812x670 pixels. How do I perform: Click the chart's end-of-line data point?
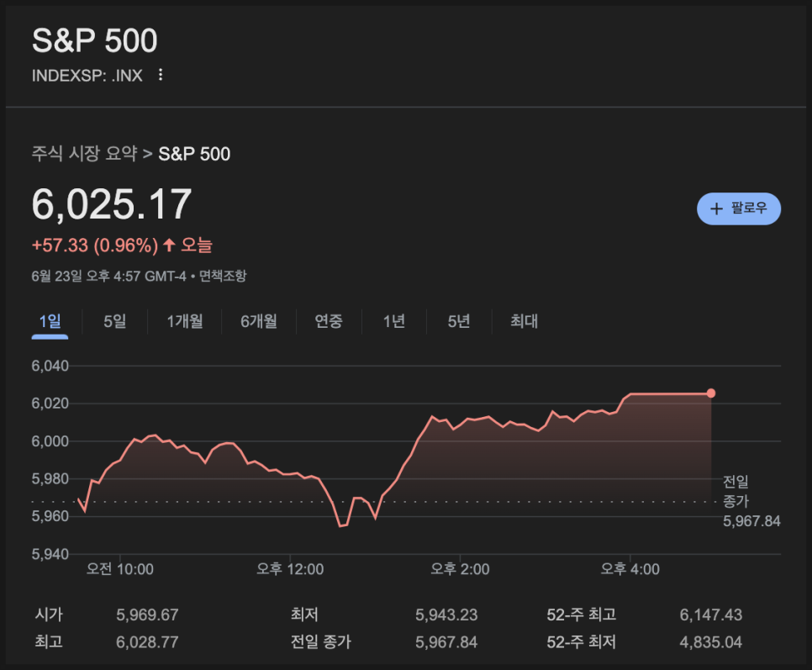pyautogui.click(x=711, y=393)
